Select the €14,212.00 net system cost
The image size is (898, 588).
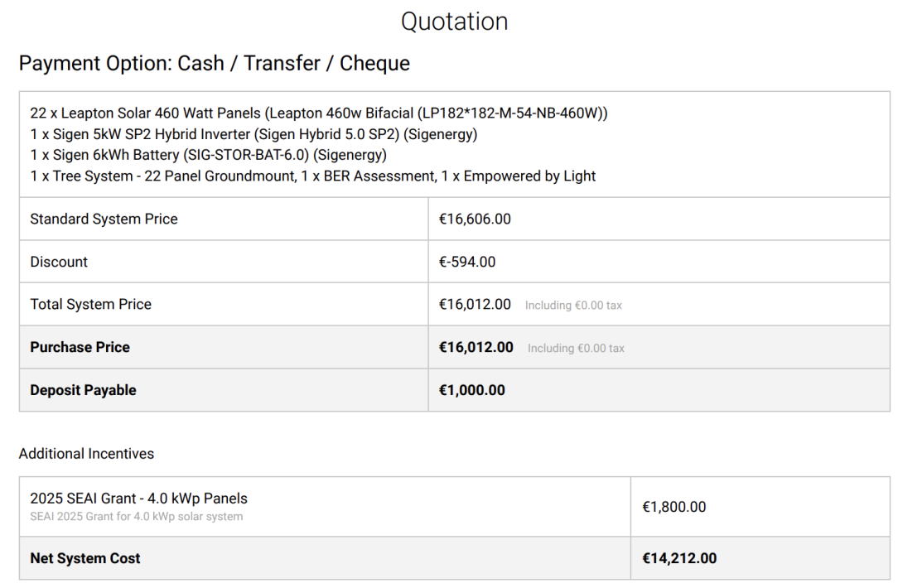pos(679,558)
